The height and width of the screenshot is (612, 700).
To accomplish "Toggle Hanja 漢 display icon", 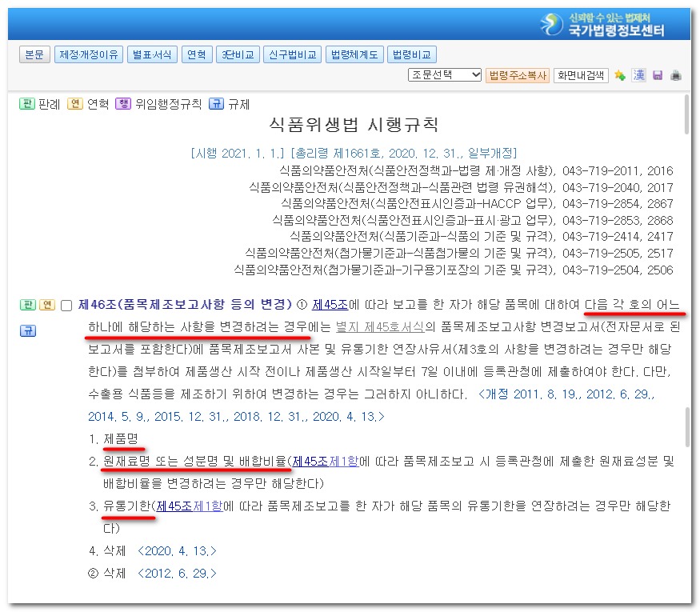I will click(639, 75).
